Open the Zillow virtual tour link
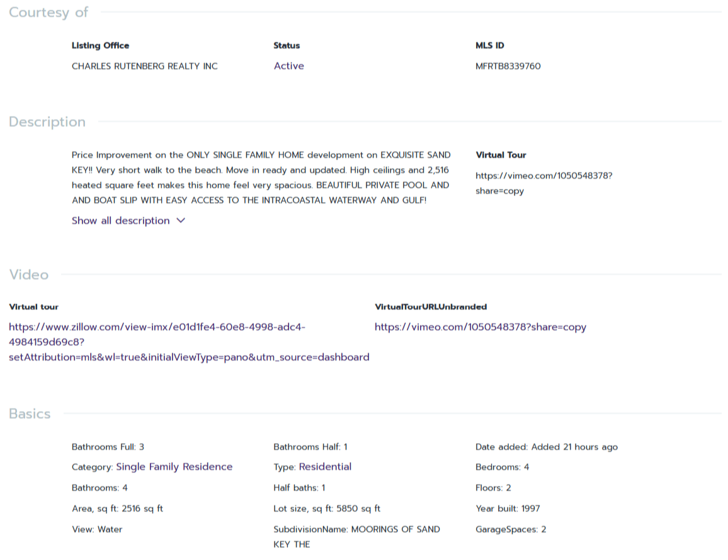 (189, 342)
